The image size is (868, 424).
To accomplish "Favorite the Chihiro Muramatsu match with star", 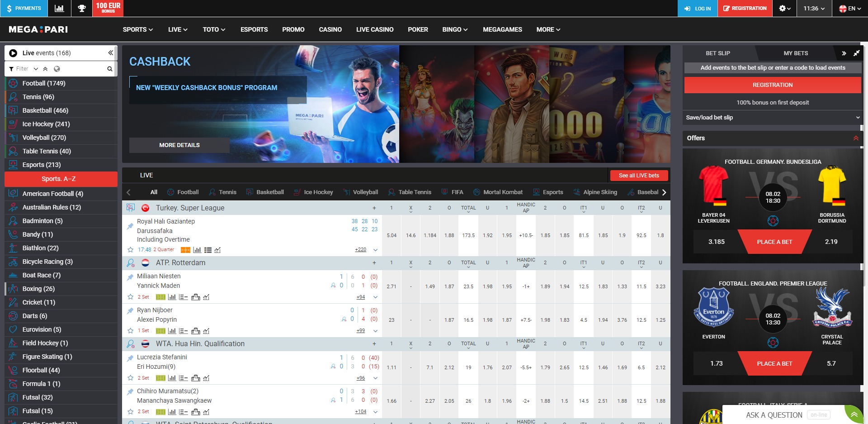I will tap(131, 412).
